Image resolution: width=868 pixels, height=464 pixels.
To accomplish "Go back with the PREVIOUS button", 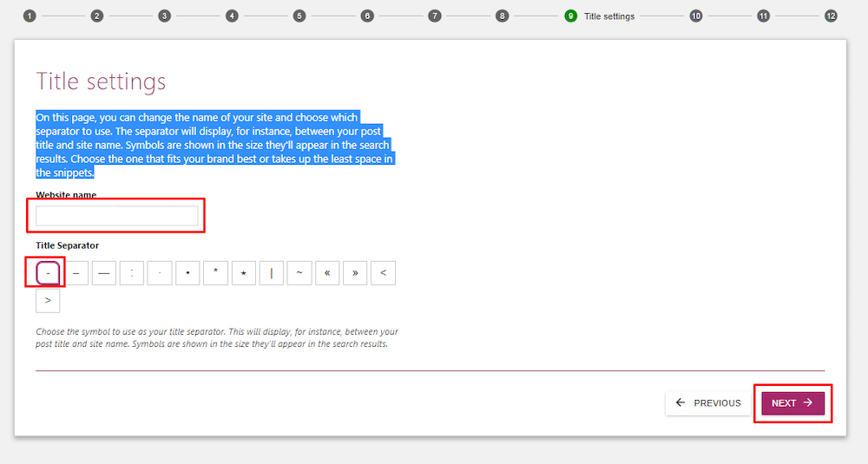I will (708, 403).
